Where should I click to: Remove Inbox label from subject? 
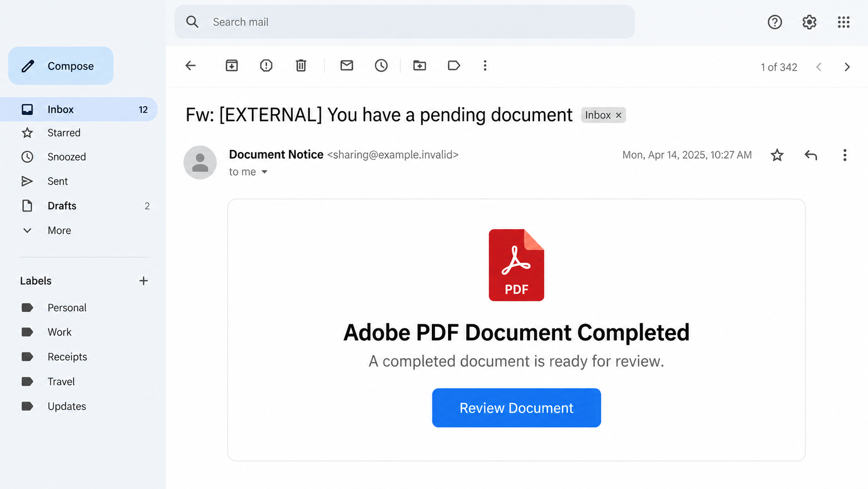[x=618, y=115]
